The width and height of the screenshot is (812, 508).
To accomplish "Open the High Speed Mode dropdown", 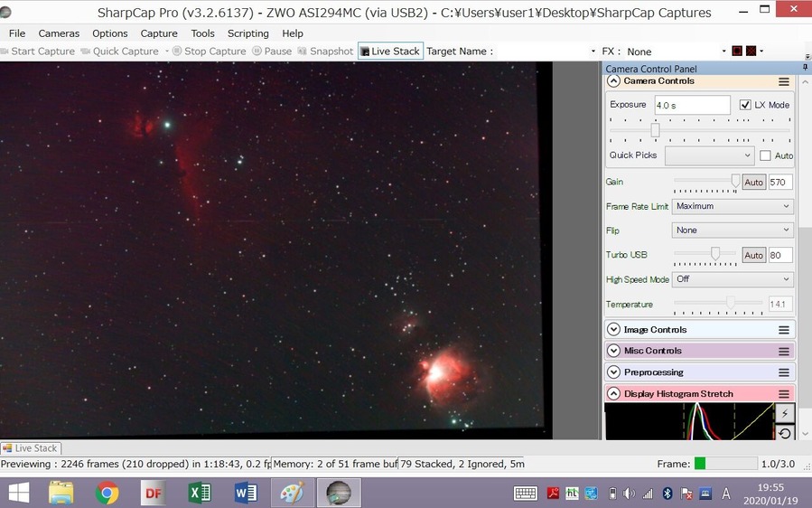I will [733, 279].
